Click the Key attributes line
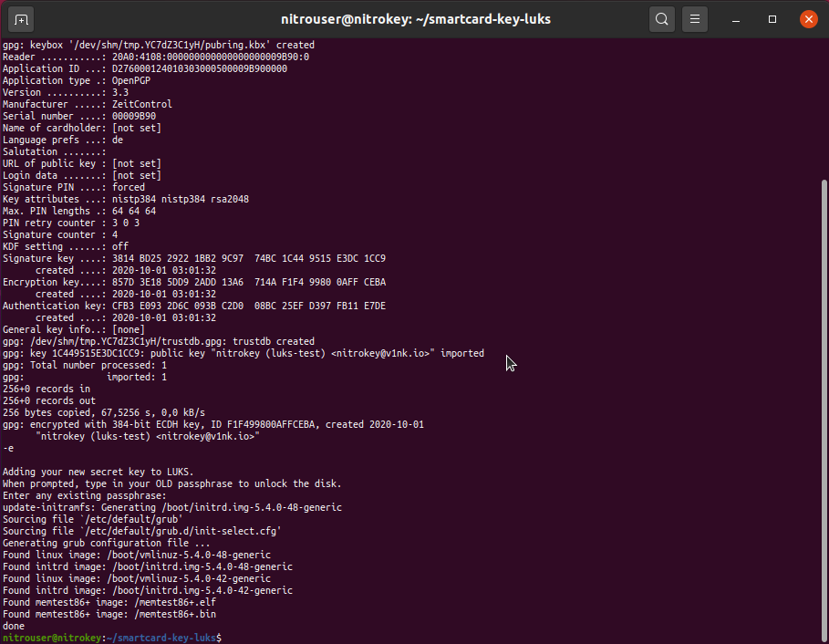 pyautogui.click(x=126, y=199)
